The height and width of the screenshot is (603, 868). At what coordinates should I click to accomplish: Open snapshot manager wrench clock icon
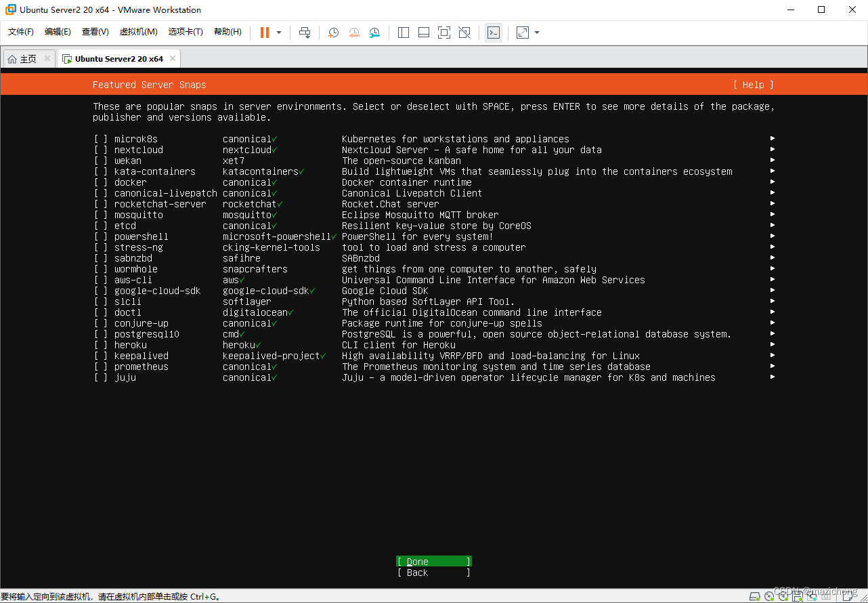[374, 33]
